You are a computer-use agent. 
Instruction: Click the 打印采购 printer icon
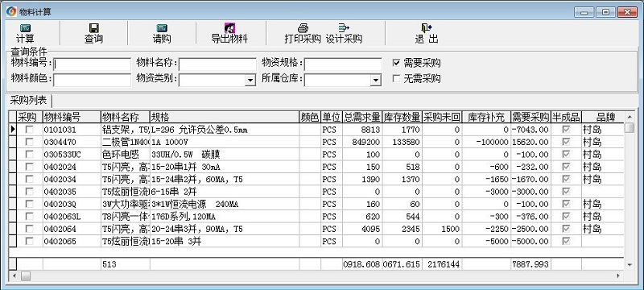303,28
